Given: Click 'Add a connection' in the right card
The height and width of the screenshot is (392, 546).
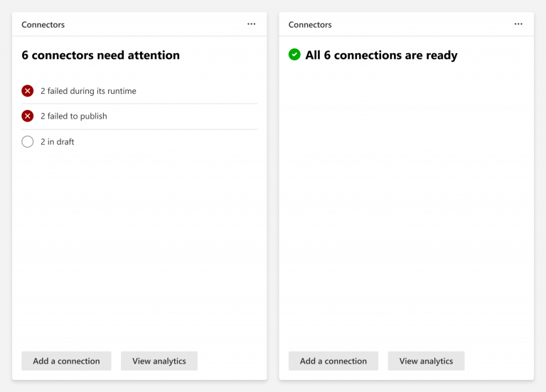Looking at the screenshot, I should [333, 361].
